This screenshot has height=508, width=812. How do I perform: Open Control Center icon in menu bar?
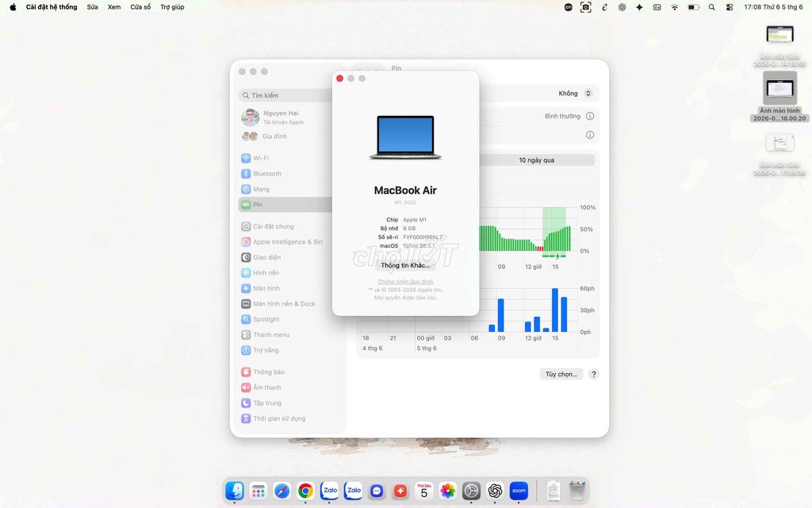pyautogui.click(x=730, y=7)
